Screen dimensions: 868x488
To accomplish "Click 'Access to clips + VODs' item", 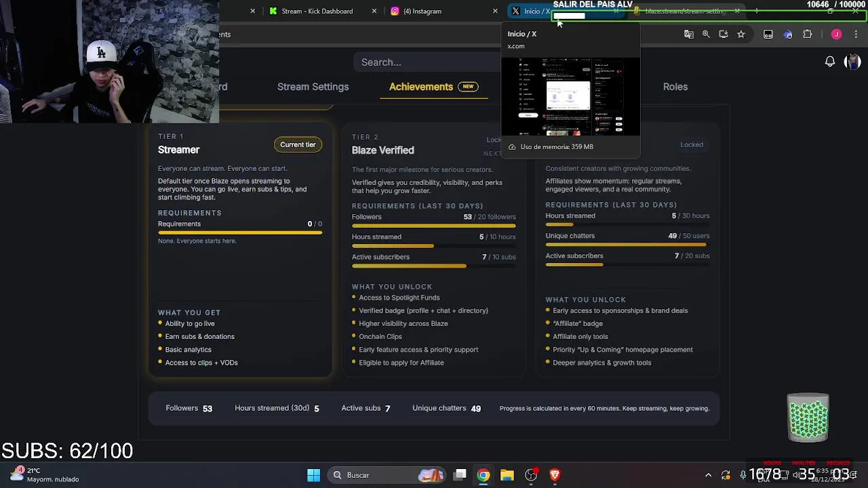I will (201, 363).
